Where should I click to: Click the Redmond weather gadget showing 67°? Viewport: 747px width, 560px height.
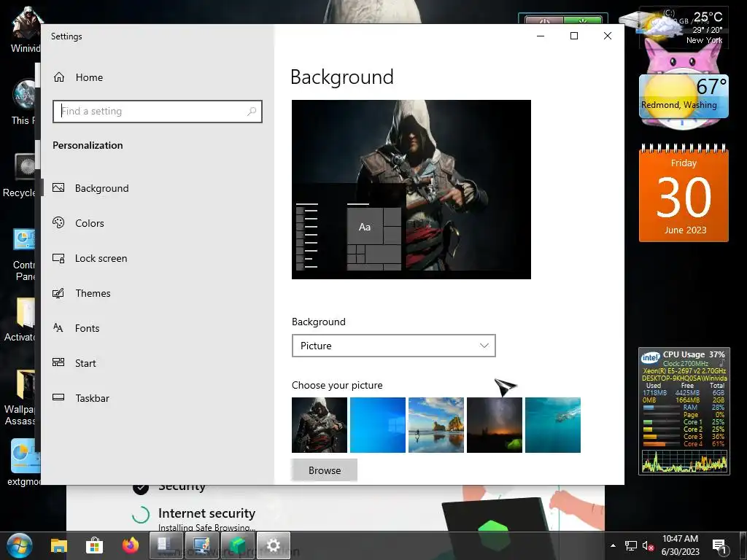[684, 98]
